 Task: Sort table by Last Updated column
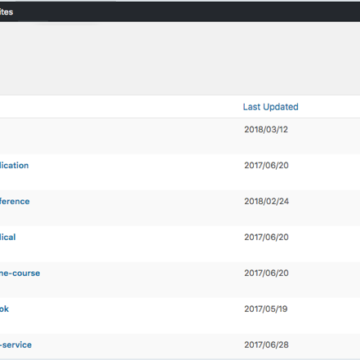pos(270,107)
